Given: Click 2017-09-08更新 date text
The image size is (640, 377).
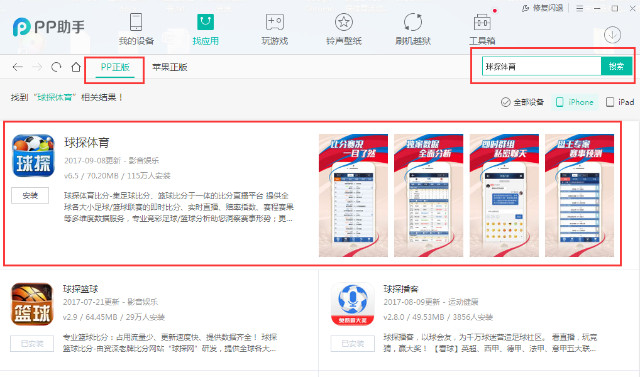Looking at the screenshot, I should pyautogui.click(x=92, y=160).
